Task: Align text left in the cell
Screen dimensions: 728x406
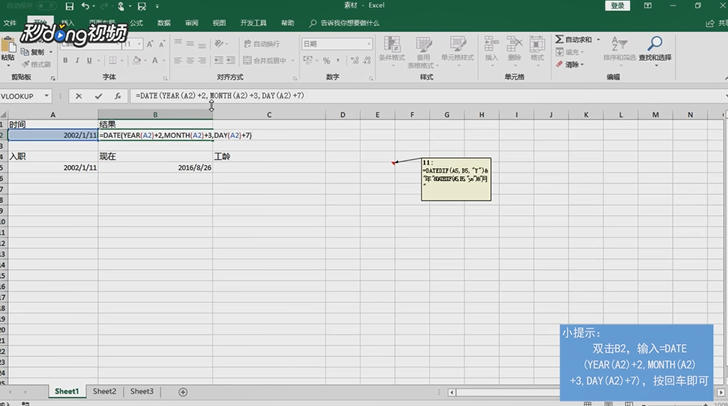Action: 178,60
